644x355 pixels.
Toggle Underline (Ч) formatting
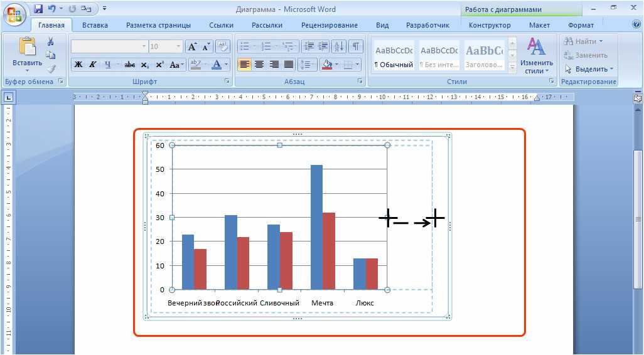(x=107, y=65)
